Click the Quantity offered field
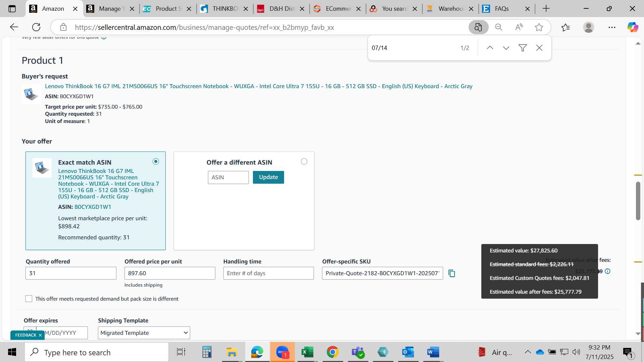The image size is (644, 362). click(x=71, y=273)
